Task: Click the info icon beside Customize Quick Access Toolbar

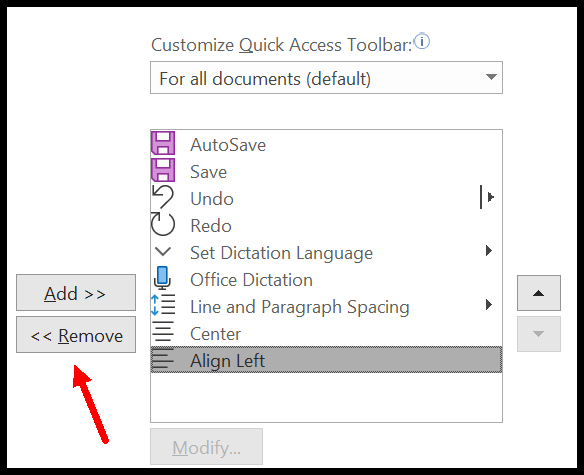Action: (422, 41)
